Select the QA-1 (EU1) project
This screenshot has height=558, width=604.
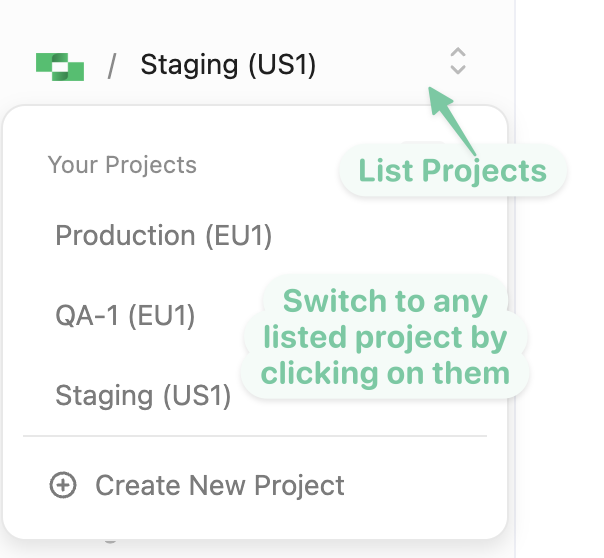[x=125, y=315]
